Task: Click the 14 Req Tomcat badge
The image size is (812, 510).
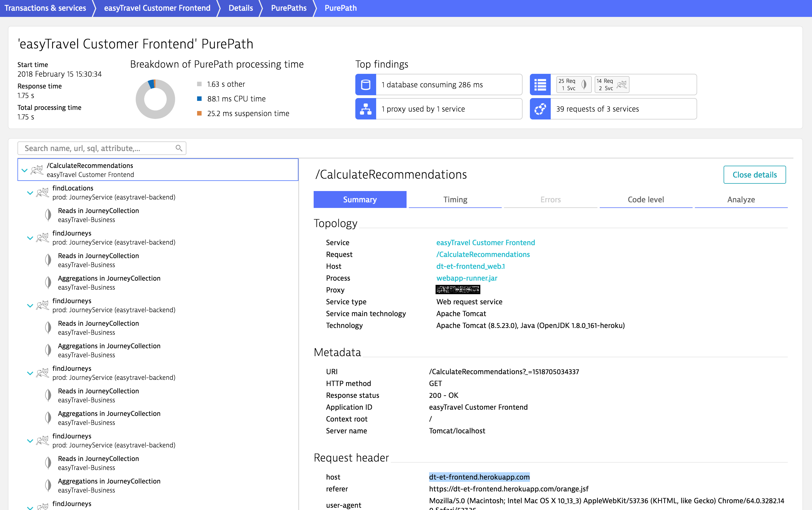Action: point(612,85)
